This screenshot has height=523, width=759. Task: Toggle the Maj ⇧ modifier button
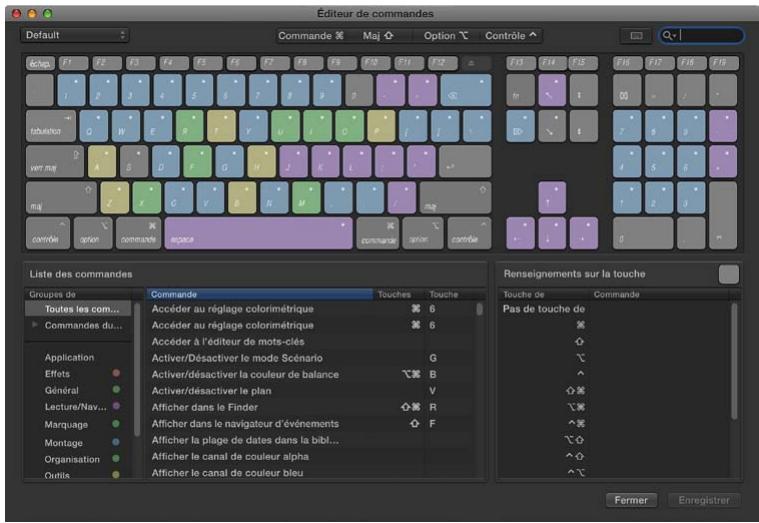(x=378, y=36)
